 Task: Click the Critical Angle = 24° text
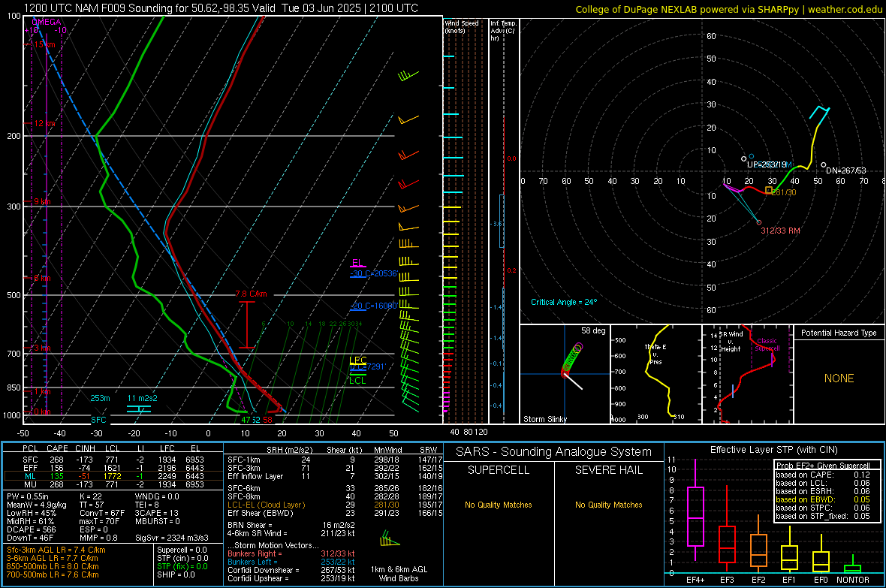click(564, 302)
